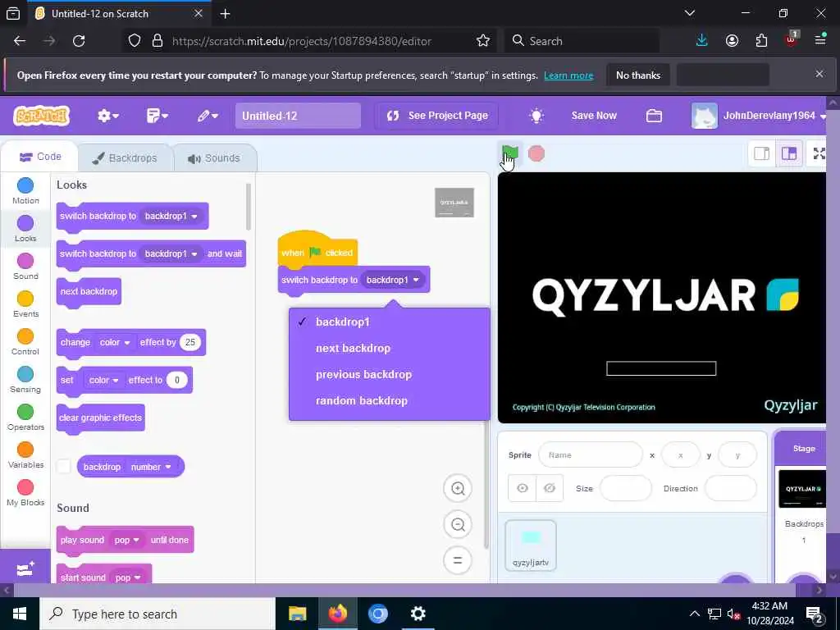Choose next backdrop in dropdown list

tap(389, 348)
